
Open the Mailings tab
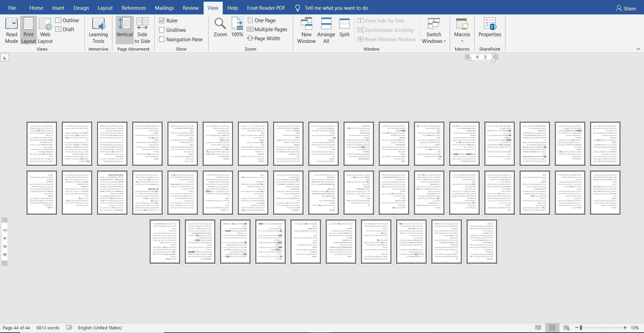(164, 8)
